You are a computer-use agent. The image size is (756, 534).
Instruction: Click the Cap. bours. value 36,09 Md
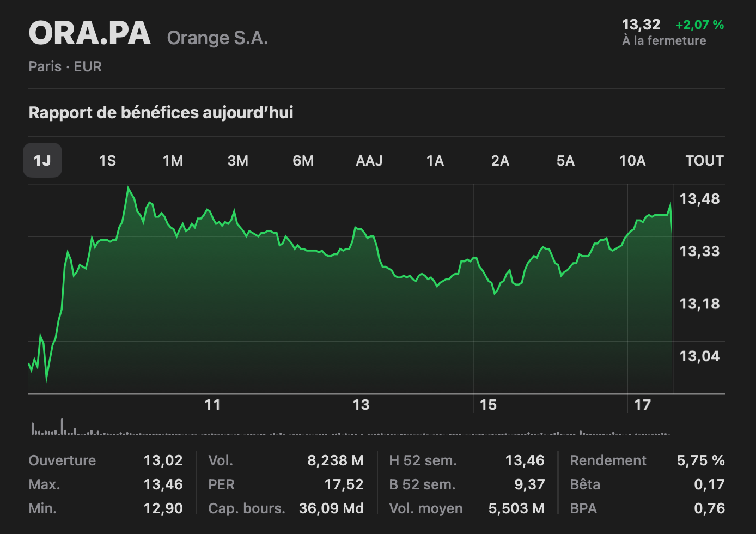pos(331,508)
